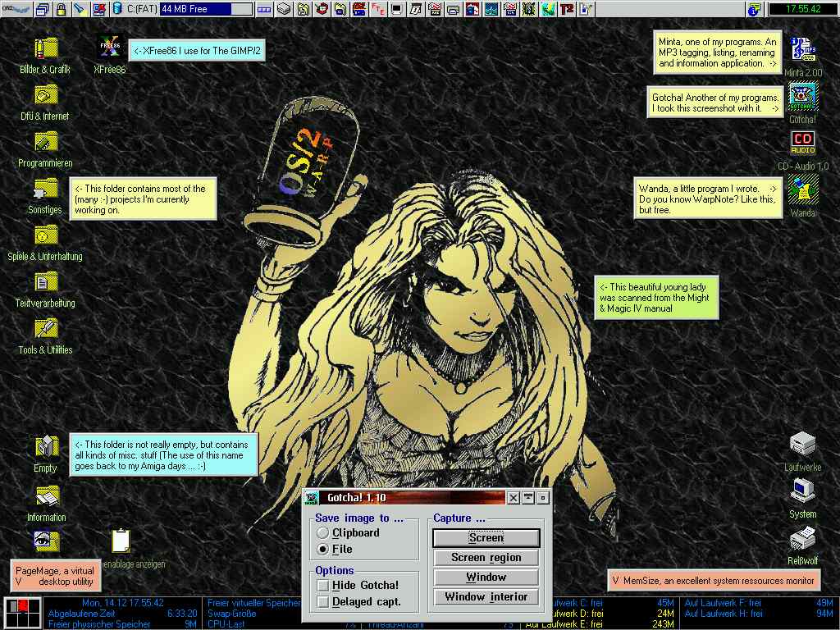Open the Dfü & Internet folder
The width and height of the screenshot is (840, 630).
pyautogui.click(x=46, y=96)
